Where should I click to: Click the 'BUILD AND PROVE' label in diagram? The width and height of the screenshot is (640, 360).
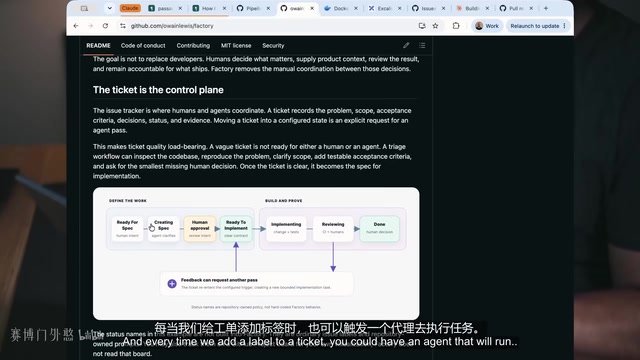[284, 201]
